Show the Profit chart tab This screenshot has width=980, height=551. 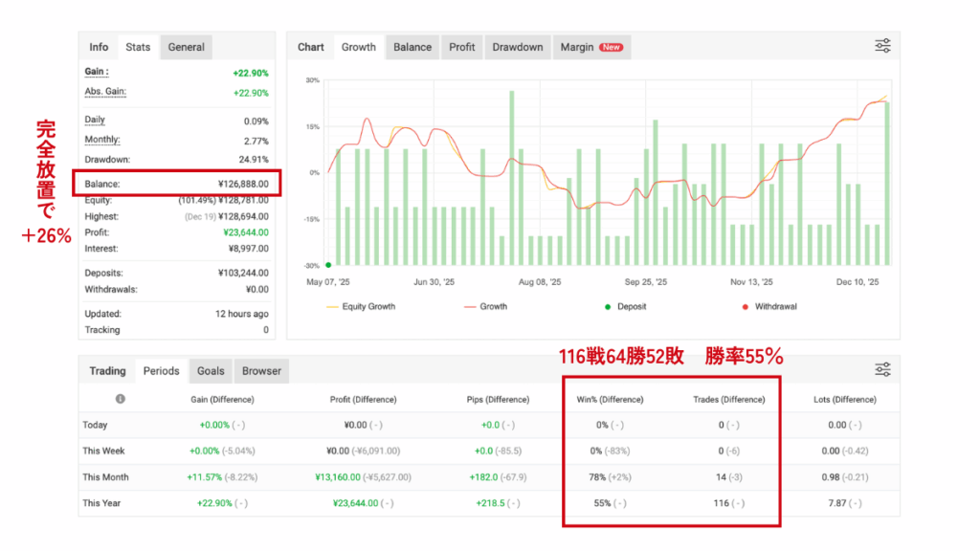461,47
